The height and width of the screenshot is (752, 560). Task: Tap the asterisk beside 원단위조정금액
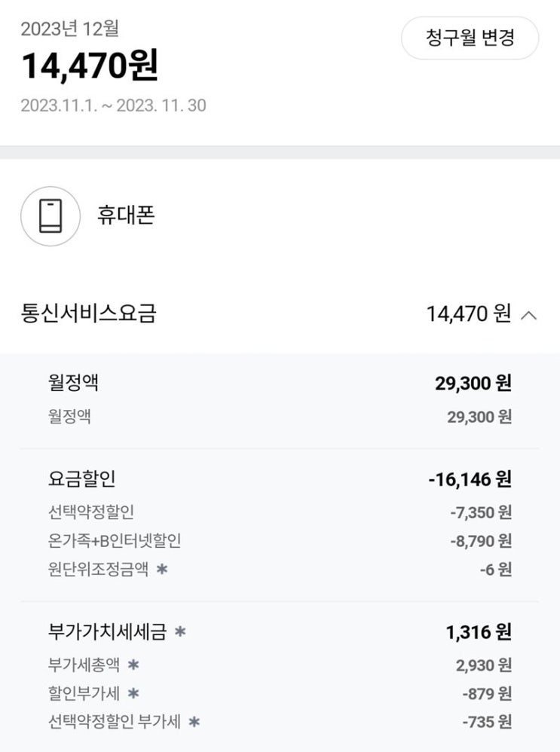pos(162,569)
